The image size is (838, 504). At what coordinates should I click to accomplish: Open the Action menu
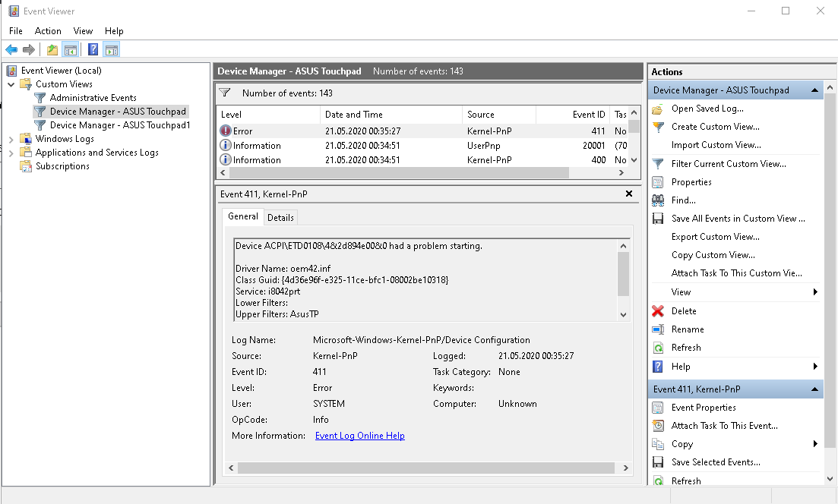48,31
